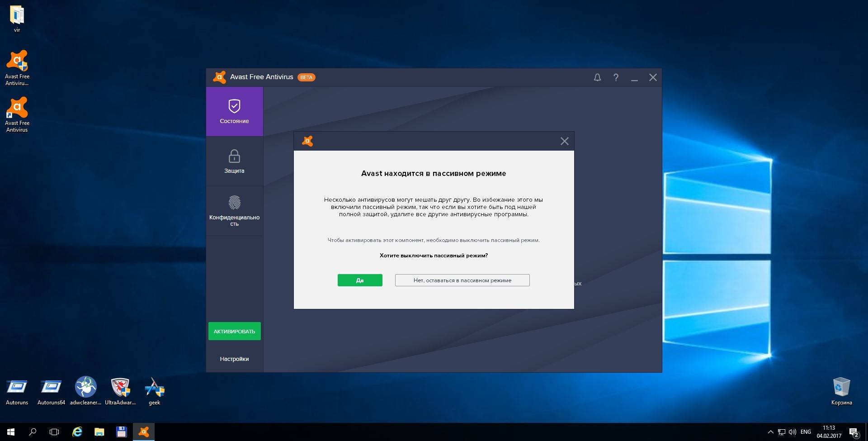Open File Explorer from taskbar
868x441 pixels.
tap(99, 432)
